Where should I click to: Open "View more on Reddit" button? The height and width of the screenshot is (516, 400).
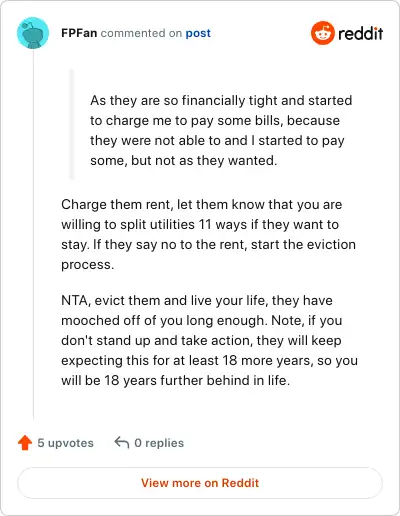[x=200, y=483]
